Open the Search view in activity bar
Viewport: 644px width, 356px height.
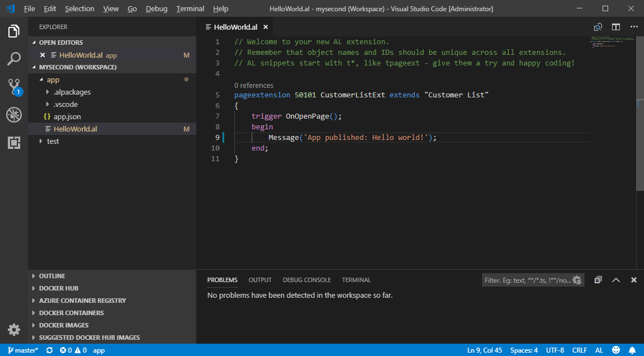point(14,58)
